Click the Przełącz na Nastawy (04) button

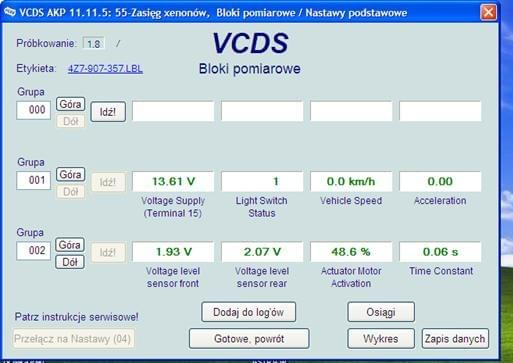(74, 339)
